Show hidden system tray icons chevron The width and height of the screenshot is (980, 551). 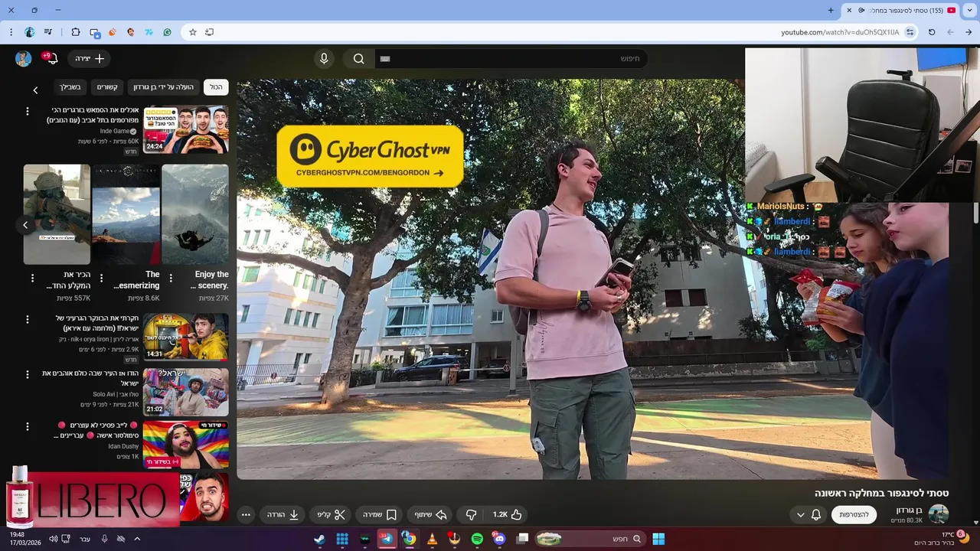tap(137, 539)
